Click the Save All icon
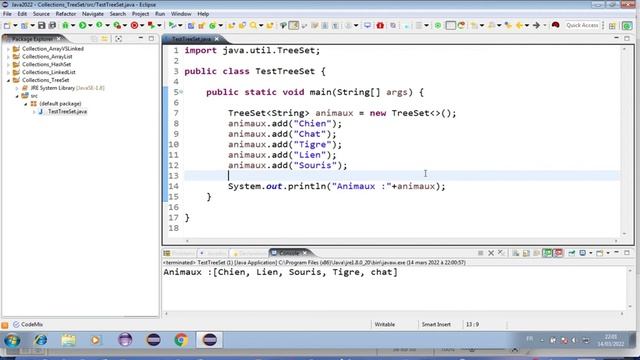Viewport: 640px width, 360px height. tap(52, 25)
